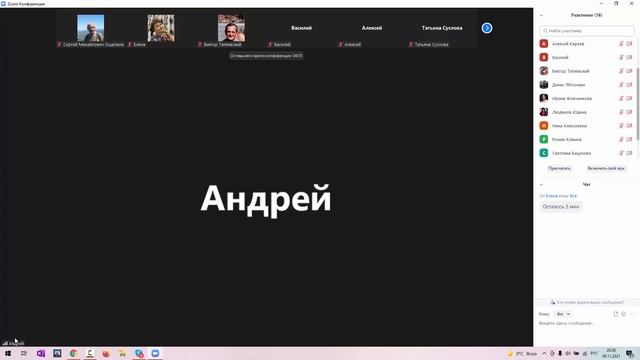Click Включить свой звук button
640x360 pixels.
click(606, 168)
